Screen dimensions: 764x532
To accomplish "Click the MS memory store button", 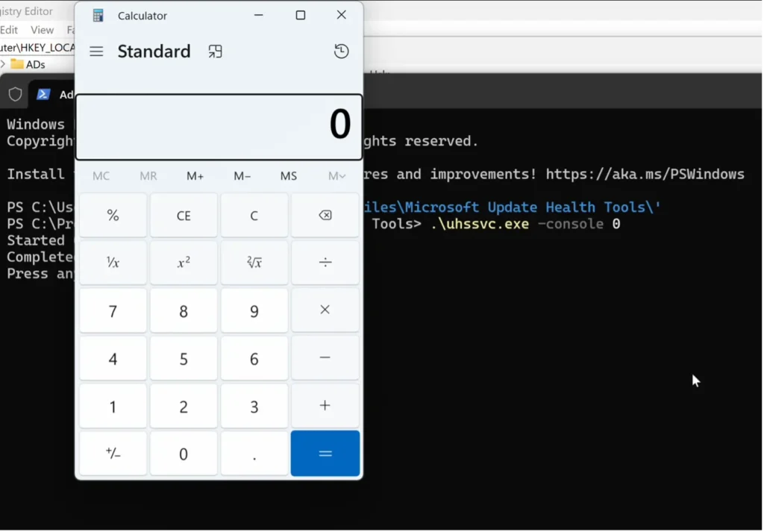I will 288,176.
